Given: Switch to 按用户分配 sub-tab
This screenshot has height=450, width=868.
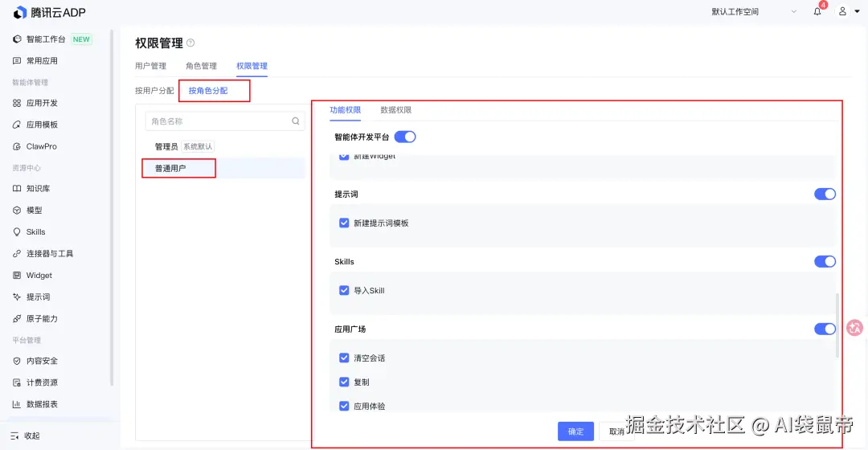Looking at the screenshot, I should 154,91.
